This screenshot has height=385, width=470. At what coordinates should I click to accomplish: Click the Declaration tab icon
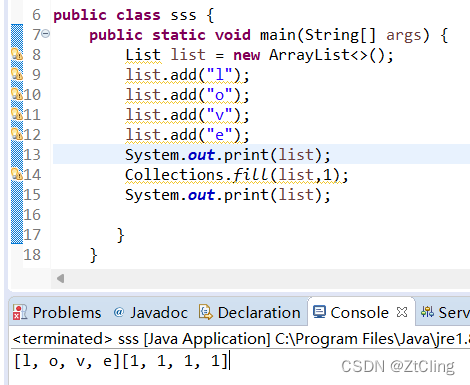pos(206,312)
